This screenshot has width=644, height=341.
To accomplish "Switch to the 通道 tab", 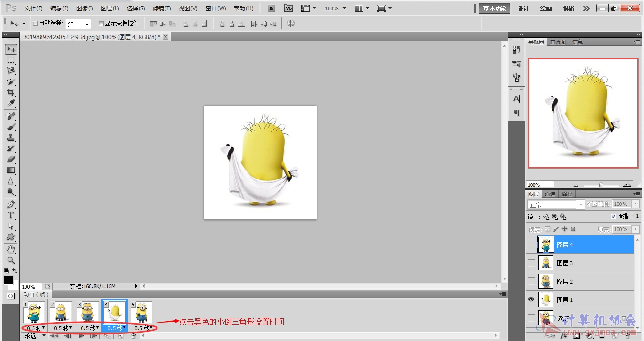I will point(550,194).
